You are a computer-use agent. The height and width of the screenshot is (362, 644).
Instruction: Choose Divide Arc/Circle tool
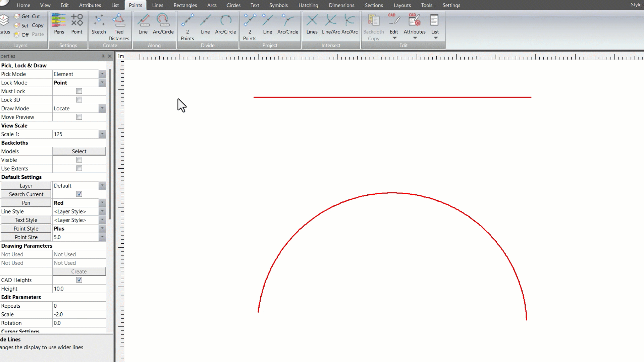[225, 24]
